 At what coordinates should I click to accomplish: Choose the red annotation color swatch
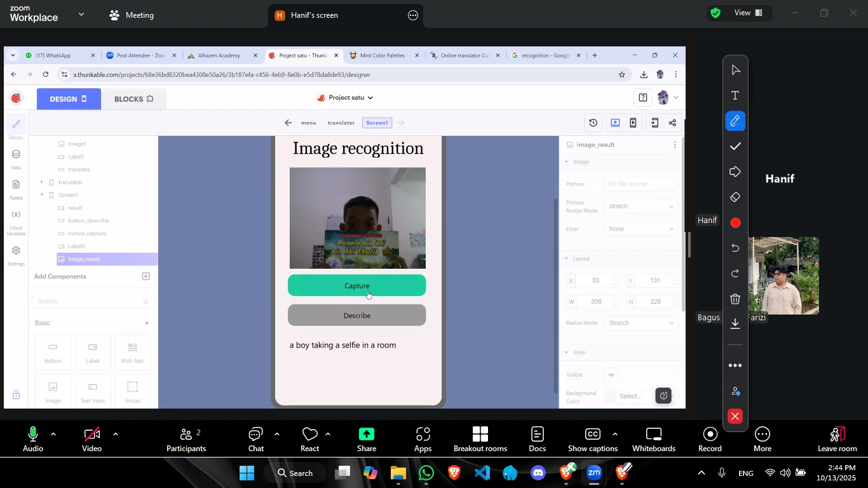pos(735,223)
